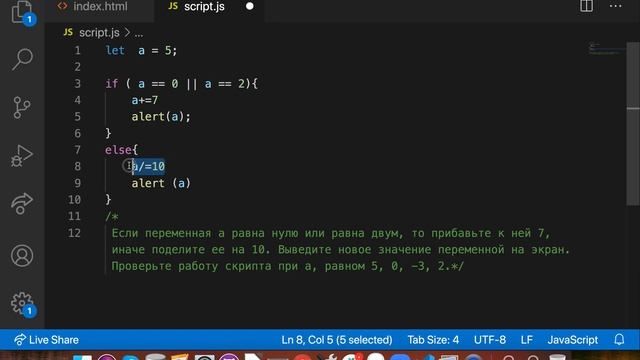The height and width of the screenshot is (360, 640).
Task: Click the LF end-of-line entry
Action: click(527, 340)
